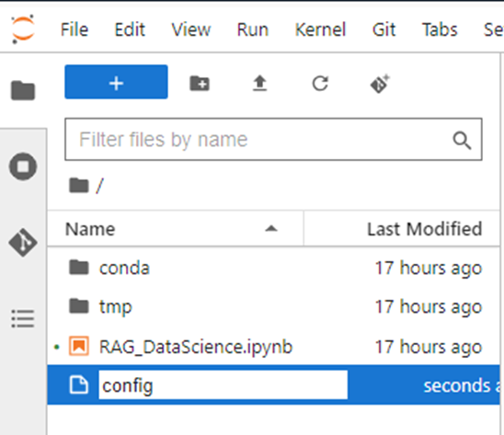Open Running Terminals and Kernels sidebar
This screenshot has width=504, height=435.
(23, 166)
